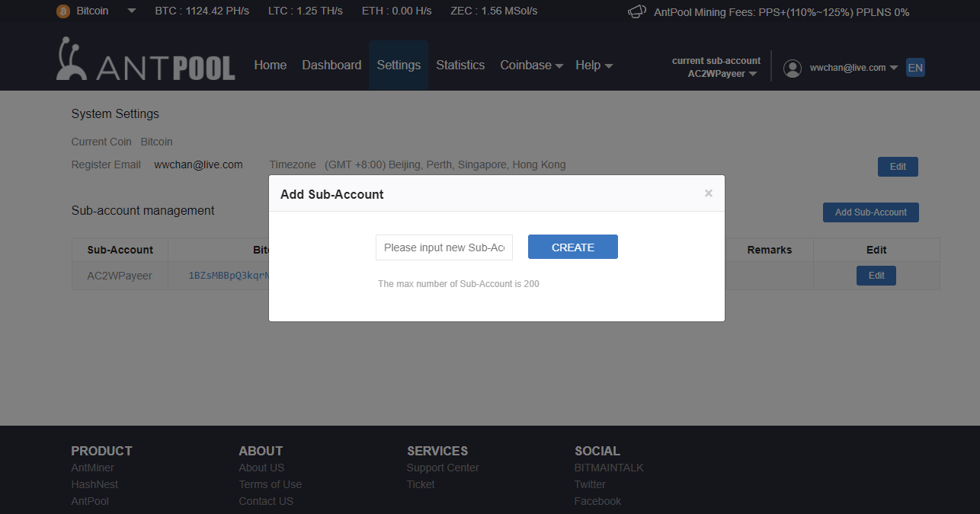This screenshot has width=980, height=514.
Task: Open the AntPool footer link
Action: pos(90,501)
